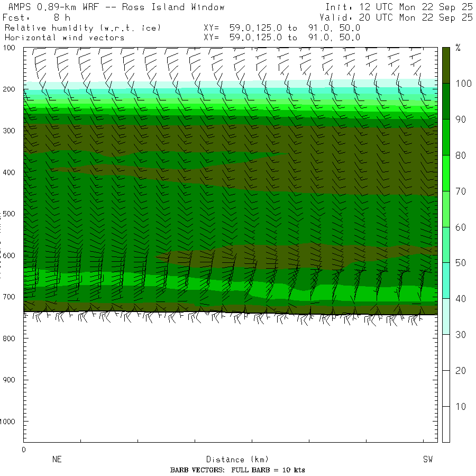Click the colorbar '50' tick label
The width and height of the screenshot is (476, 476).
(461, 263)
